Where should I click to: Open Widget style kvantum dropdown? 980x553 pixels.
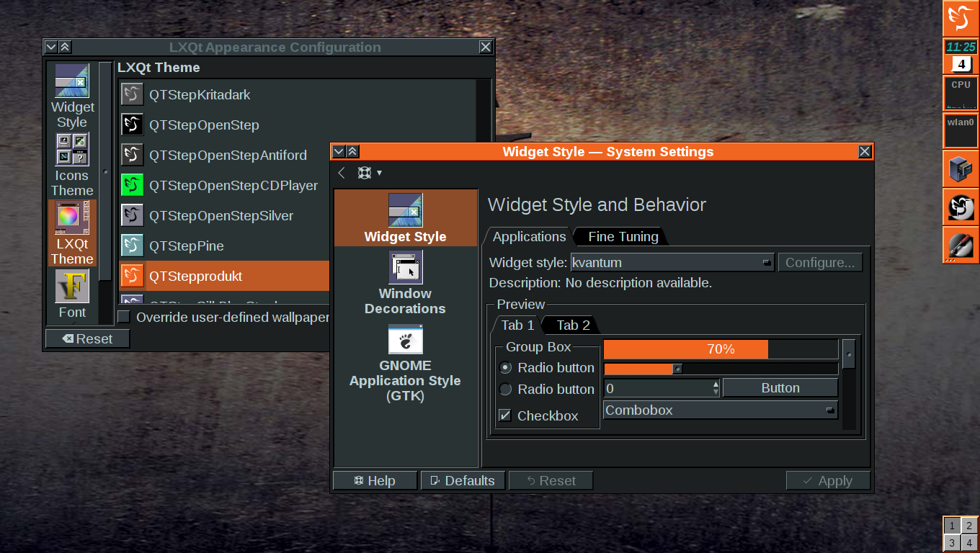coord(672,262)
